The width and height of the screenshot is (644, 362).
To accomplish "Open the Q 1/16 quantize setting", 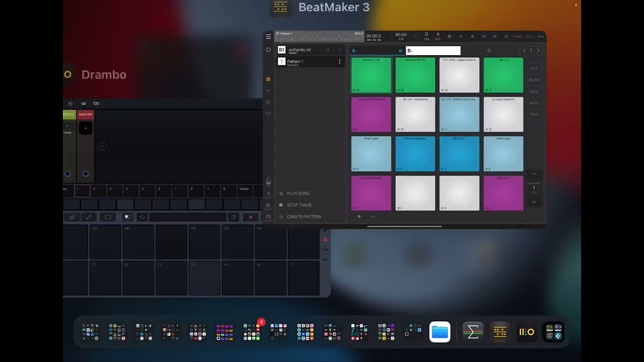I will pyautogui.click(x=427, y=36).
